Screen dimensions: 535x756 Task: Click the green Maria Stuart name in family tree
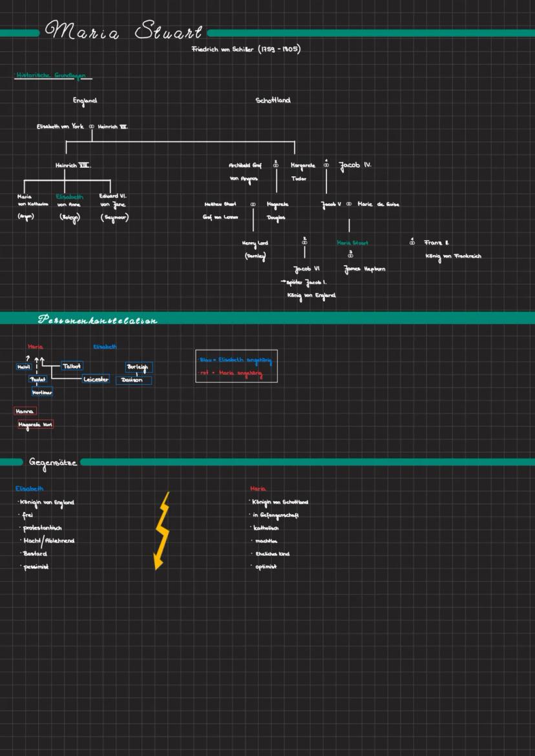click(x=352, y=243)
